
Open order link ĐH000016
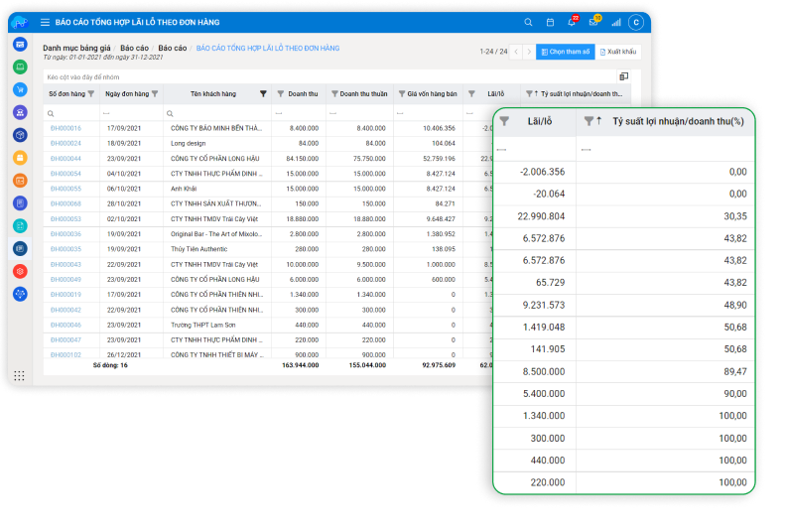coord(65,128)
